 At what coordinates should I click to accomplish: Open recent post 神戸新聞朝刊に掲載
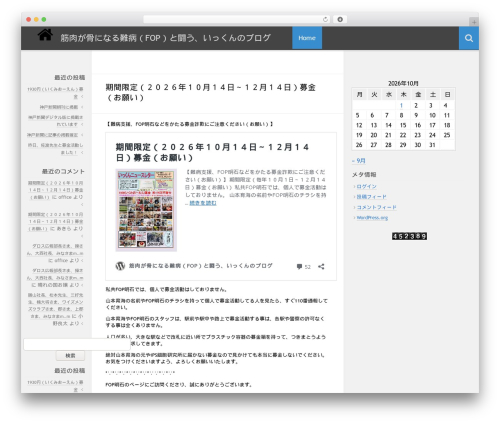coord(59,107)
